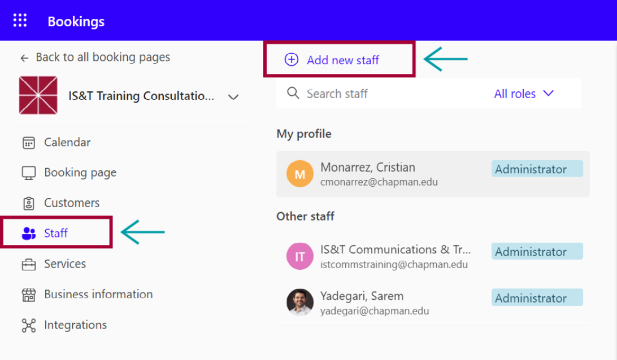Click the IS&T Training Consultation logo
The height and width of the screenshot is (360, 617).
(x=38, y=95)
